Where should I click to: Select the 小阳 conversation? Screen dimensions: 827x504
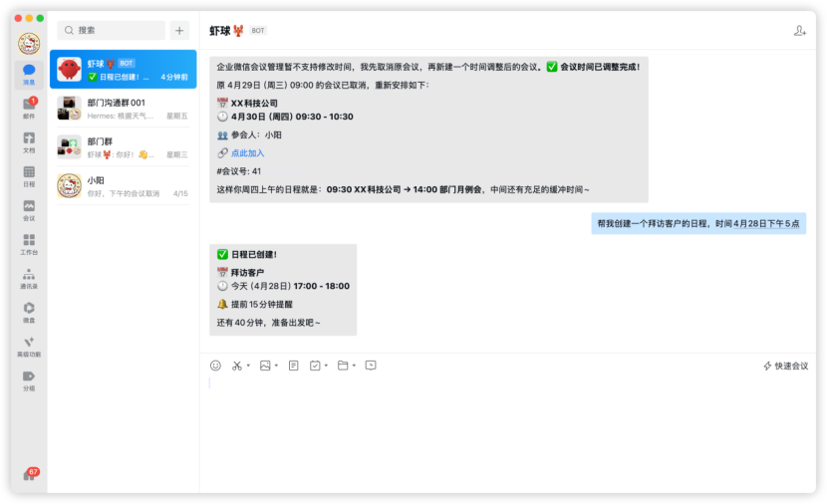(x=123, y=186)
